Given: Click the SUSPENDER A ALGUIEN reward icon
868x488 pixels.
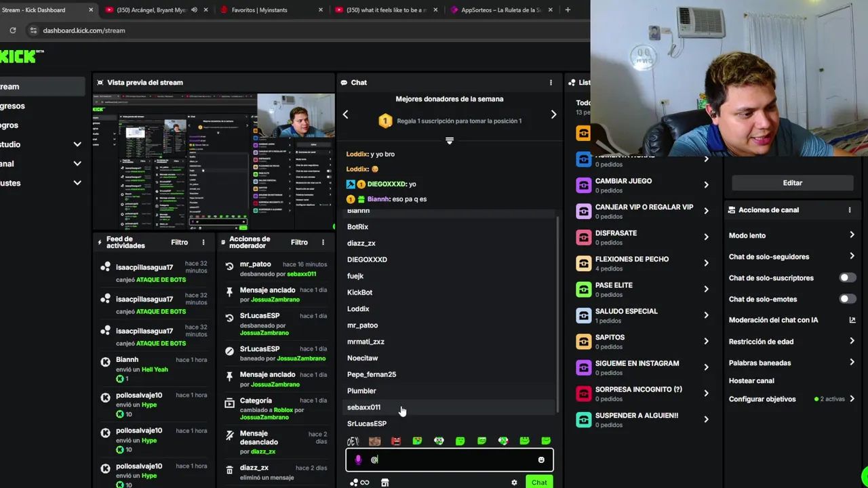Looking at the screenshot, I should click(x=583, y=420).
